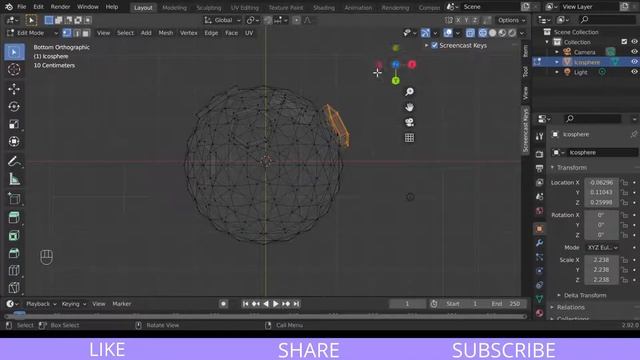This screenshot has height=360, width=640.
Task: Enable face select mode
Action: (86, 33)
